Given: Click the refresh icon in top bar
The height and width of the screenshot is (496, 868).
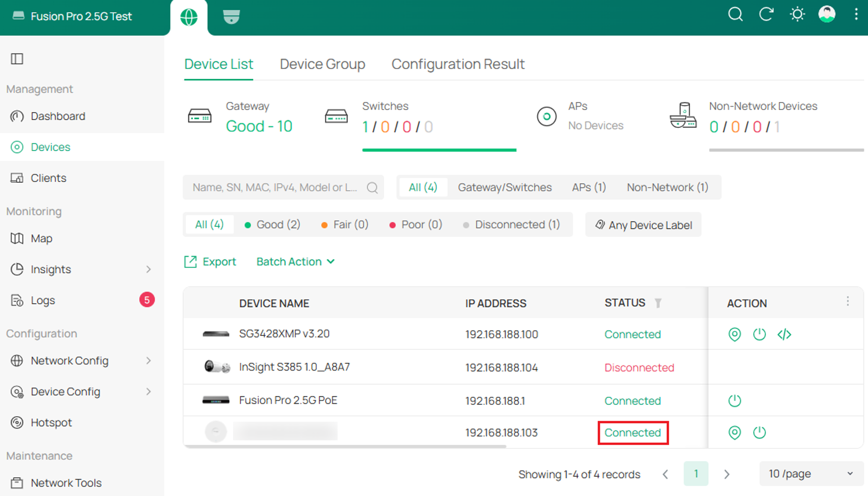Looking at the screenshot, I should tap(766, 14).
